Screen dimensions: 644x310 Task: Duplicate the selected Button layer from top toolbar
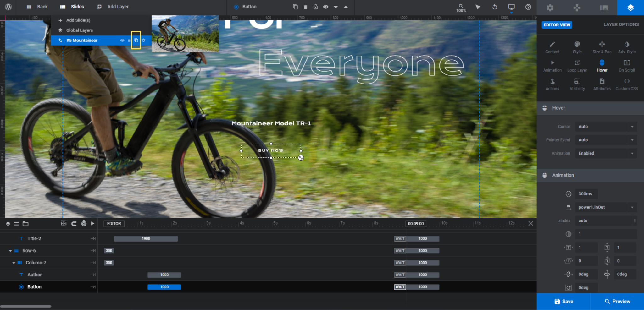coord(295,7)
